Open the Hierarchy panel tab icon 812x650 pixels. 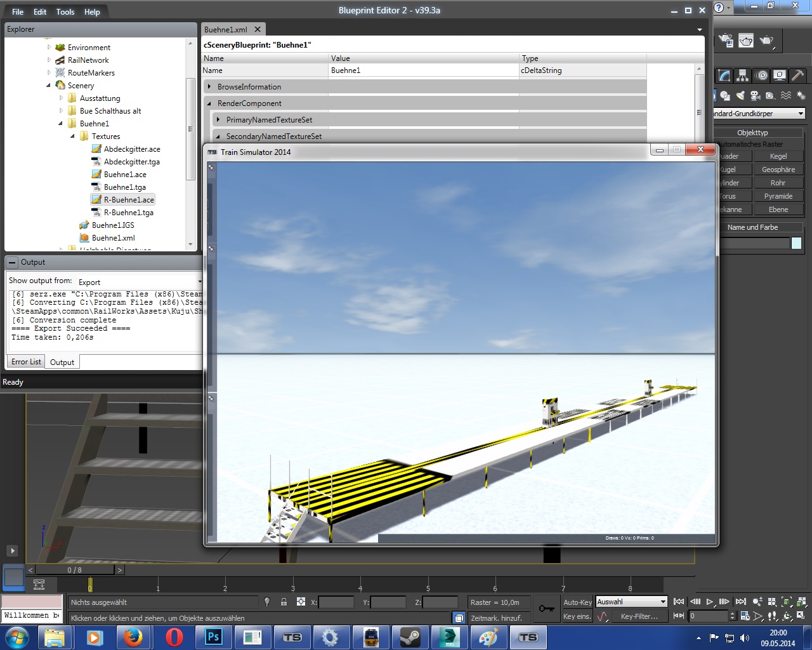(x=743, y=76)
